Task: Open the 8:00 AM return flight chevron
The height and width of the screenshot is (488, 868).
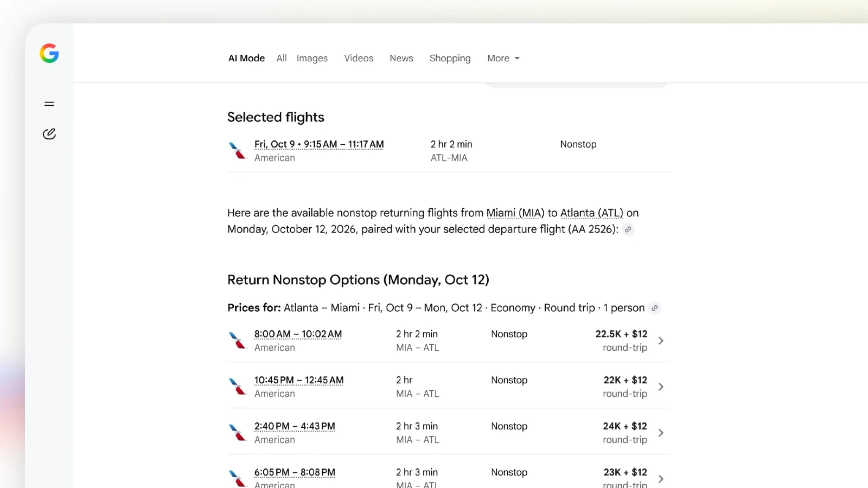Action: tap(661, 341)
